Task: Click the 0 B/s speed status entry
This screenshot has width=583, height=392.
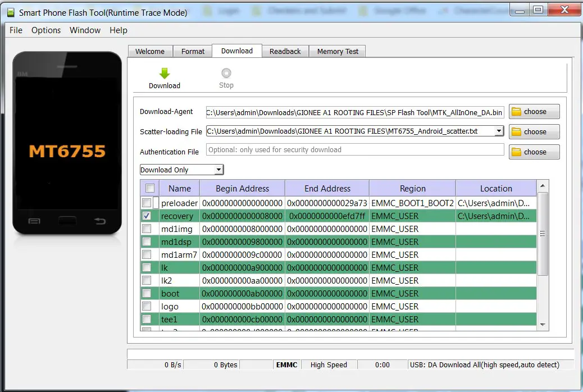Action: click(x=173, y=365)
